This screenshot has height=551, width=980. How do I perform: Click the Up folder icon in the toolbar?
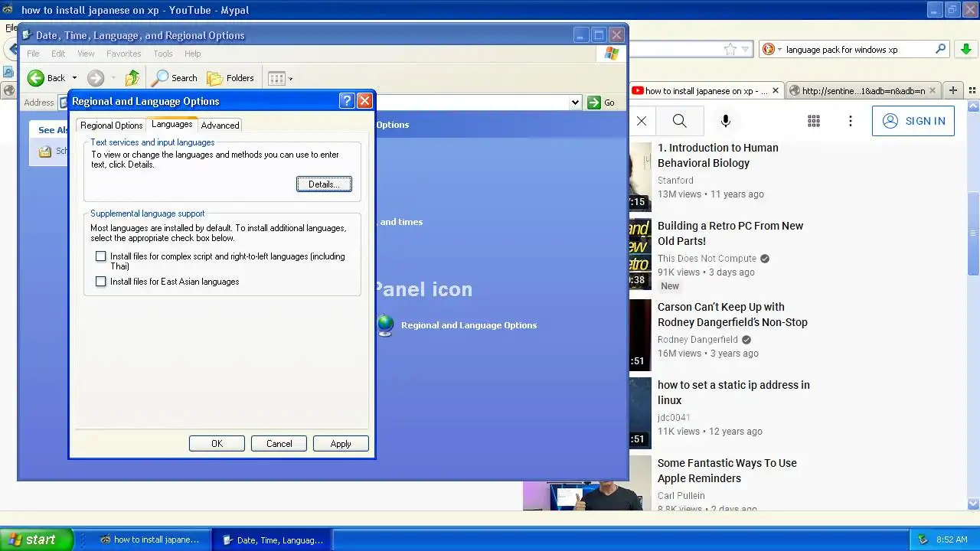(x=132, y=78)
